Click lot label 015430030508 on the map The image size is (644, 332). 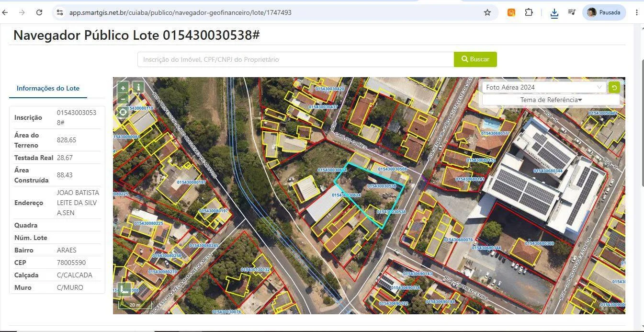pyautogui.click(x=392, y=169)
